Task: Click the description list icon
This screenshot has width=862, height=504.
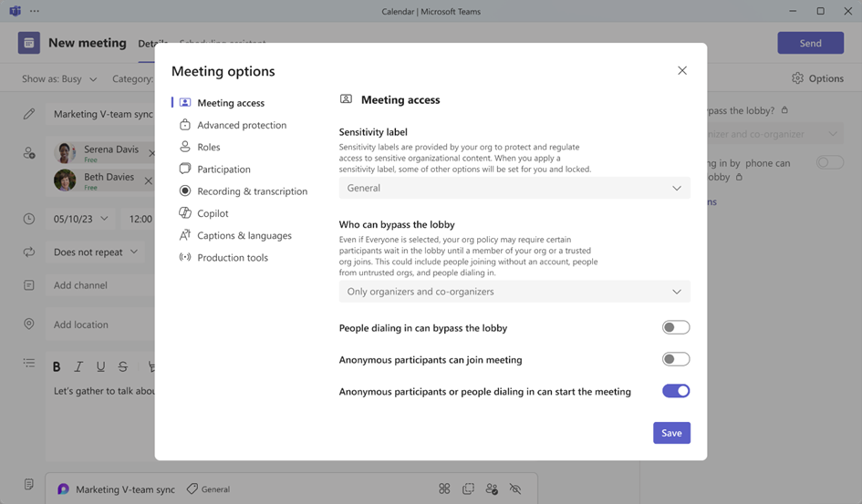Action: (x=29, y=363)
